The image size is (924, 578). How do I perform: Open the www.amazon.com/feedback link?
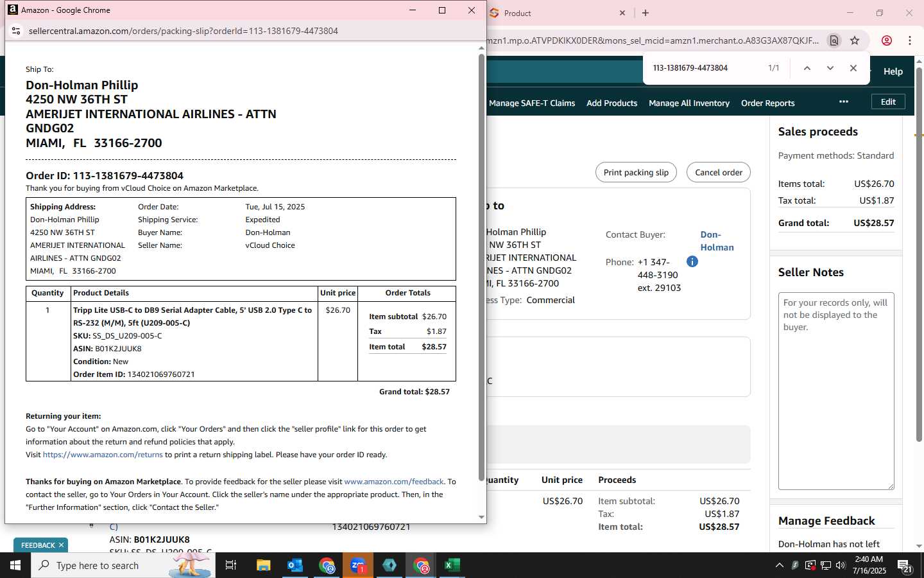pos(394,482)
